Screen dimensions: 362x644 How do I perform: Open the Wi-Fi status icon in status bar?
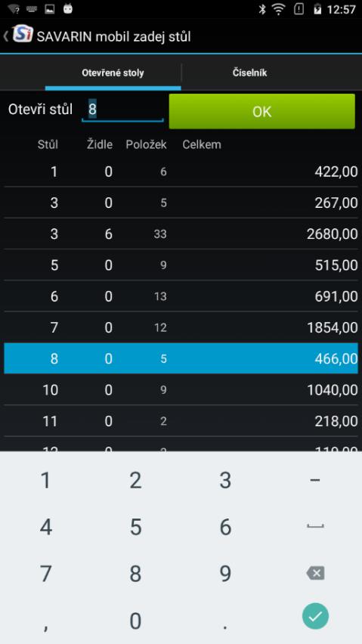[279, 9]
